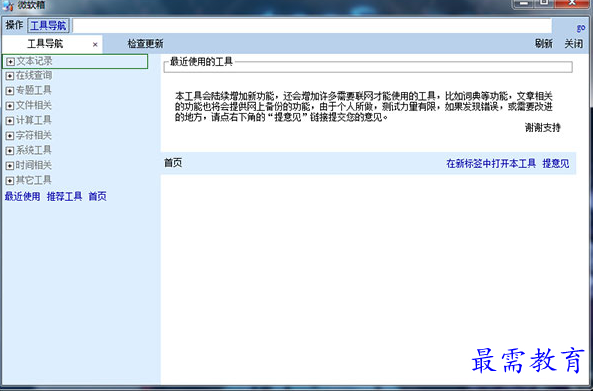Click 检查更新 to check for updates
This screenshot has height=392, width=593.
coord(145,44)
